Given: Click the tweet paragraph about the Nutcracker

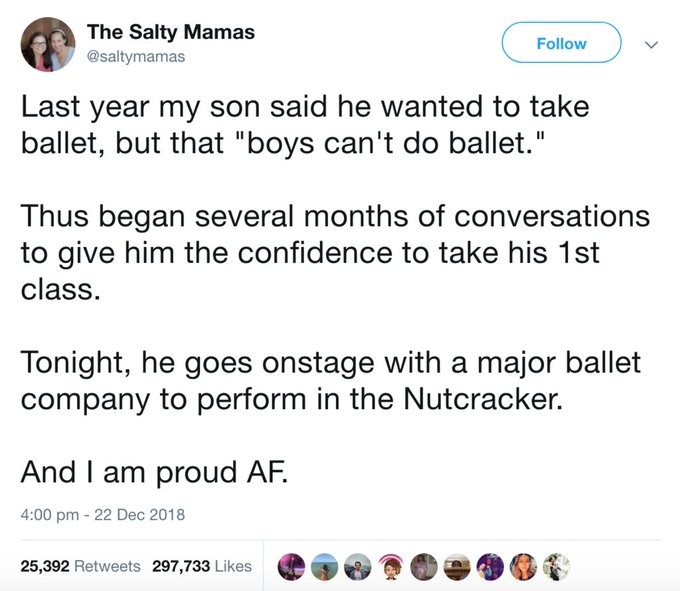Looking at the screenshot, I should click(330, 381).
